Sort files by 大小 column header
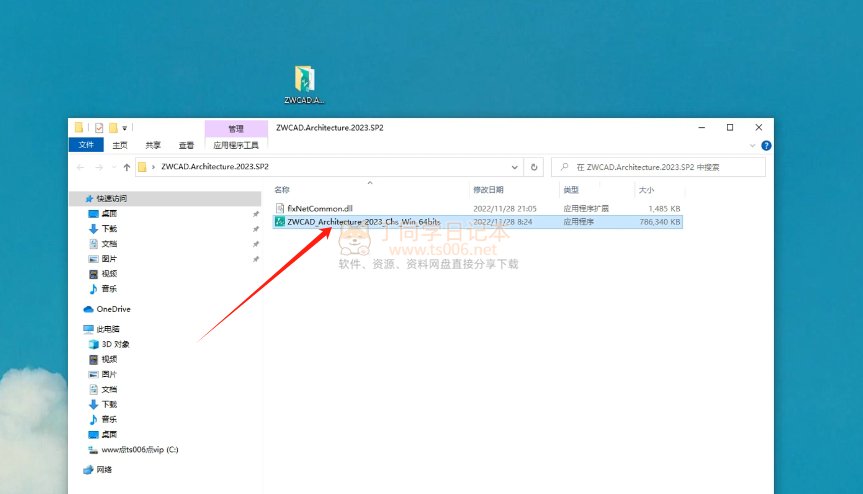The image size is (863, 494). 646,189
